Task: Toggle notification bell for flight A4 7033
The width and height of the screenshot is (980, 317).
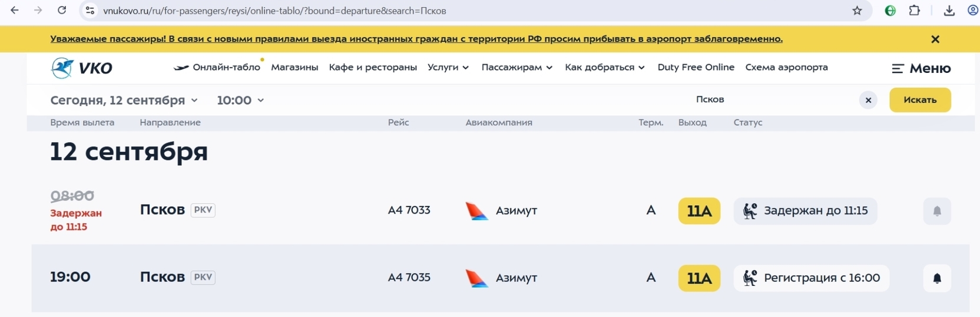Action: click(936, 211)
